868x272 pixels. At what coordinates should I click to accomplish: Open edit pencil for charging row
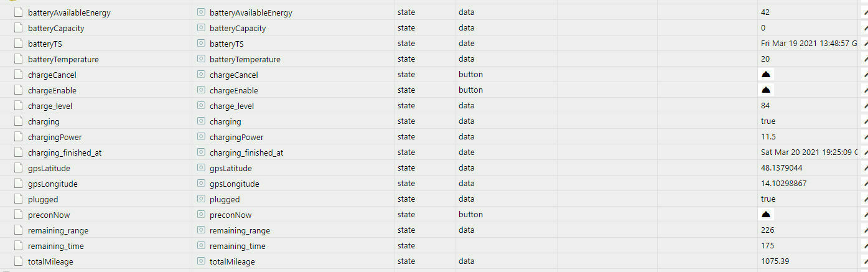click(864, 121)
